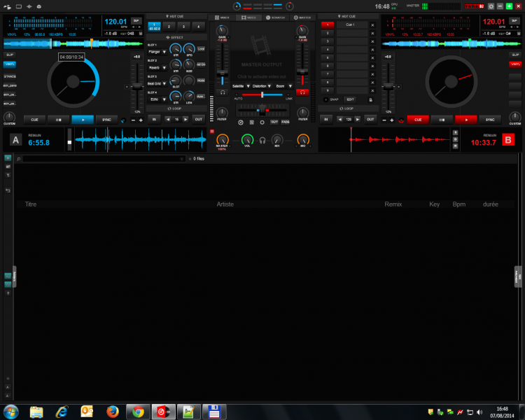Click the magnifier icon beside the search box
The width and height of the screenshot is (525, 420).
[19, 159]
